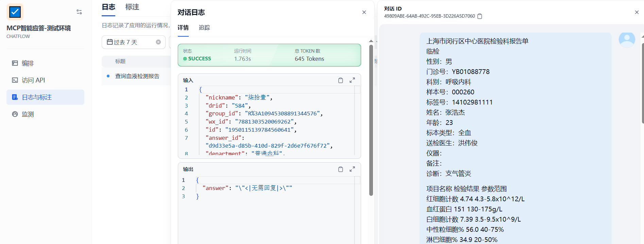Switch to the 日志 tab
Image resolution: width=644 pixels, height=244 pixels.
tap(108, 7)
